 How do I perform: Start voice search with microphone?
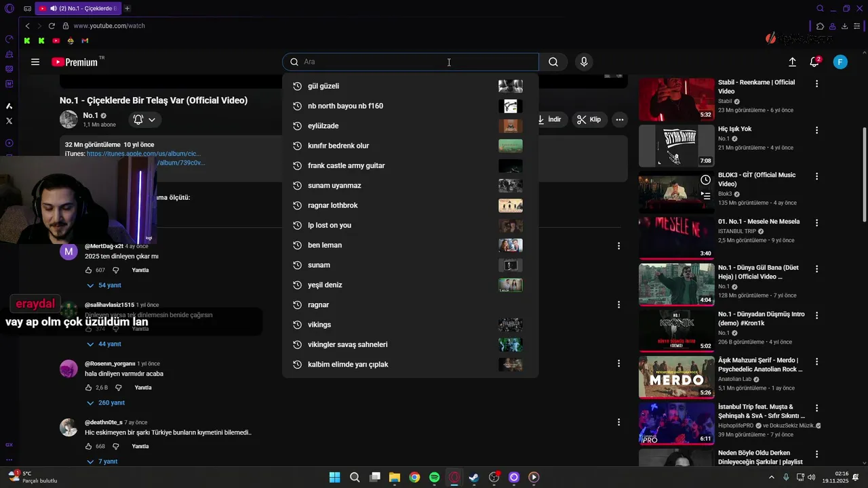pyautogui.click(x=584, y=62)
